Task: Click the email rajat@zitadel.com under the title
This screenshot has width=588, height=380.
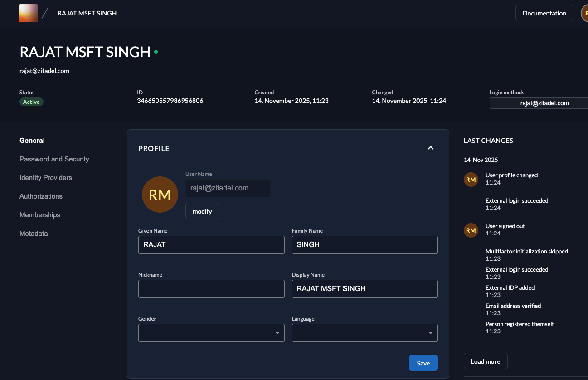Action: coord(44,71)
